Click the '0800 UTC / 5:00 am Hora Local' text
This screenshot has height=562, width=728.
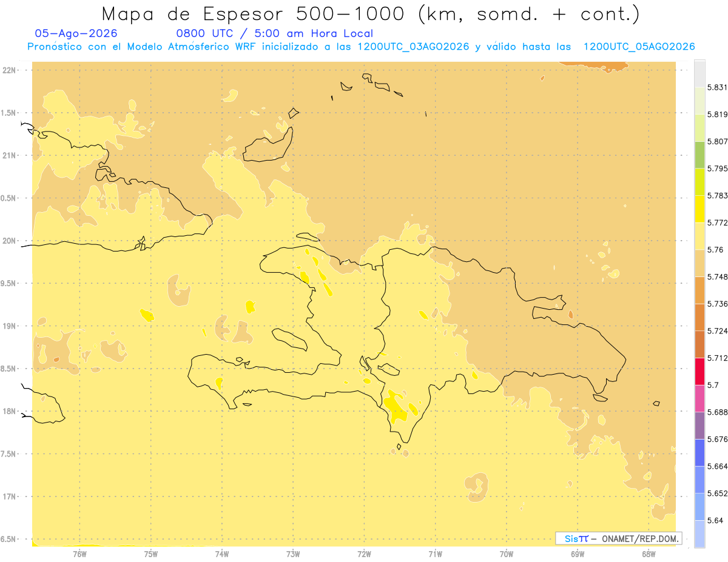pyautogui.click(x=274, y=33)
